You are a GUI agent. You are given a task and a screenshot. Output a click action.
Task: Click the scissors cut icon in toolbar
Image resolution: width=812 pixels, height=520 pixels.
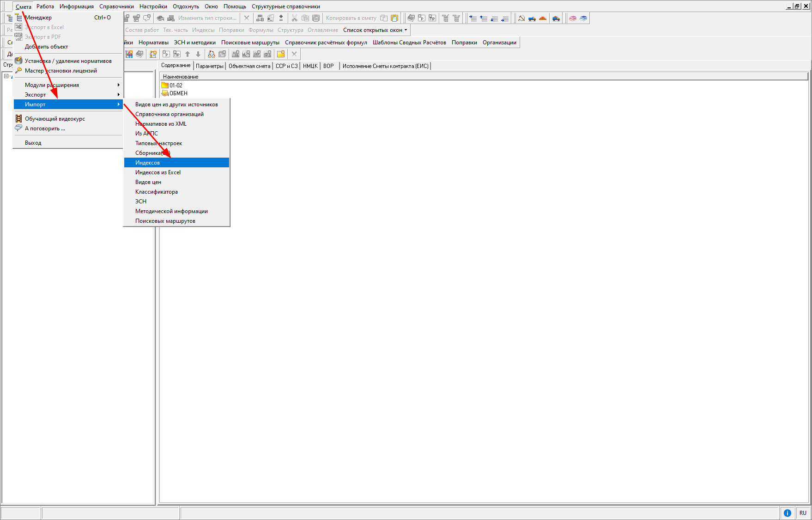point(294,18)
